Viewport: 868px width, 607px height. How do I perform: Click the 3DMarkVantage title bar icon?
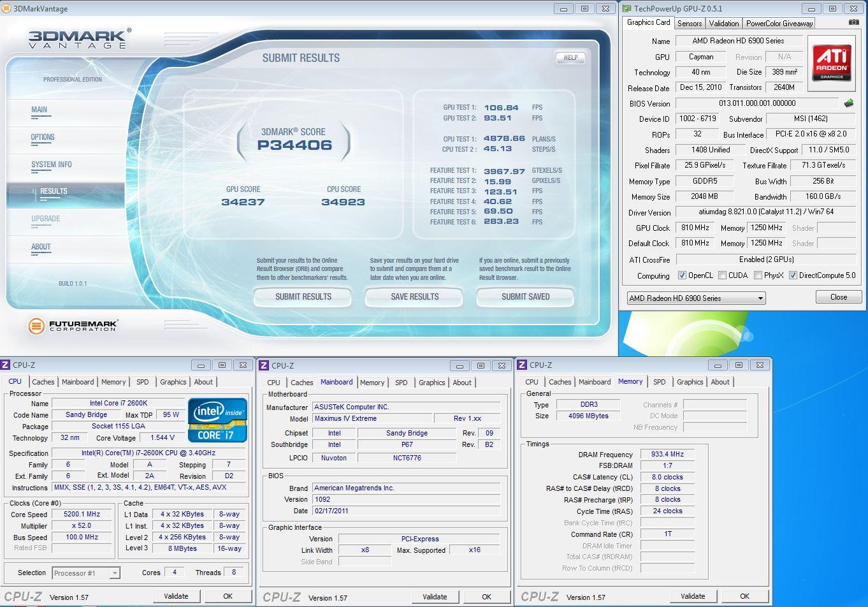click(6, 8)
